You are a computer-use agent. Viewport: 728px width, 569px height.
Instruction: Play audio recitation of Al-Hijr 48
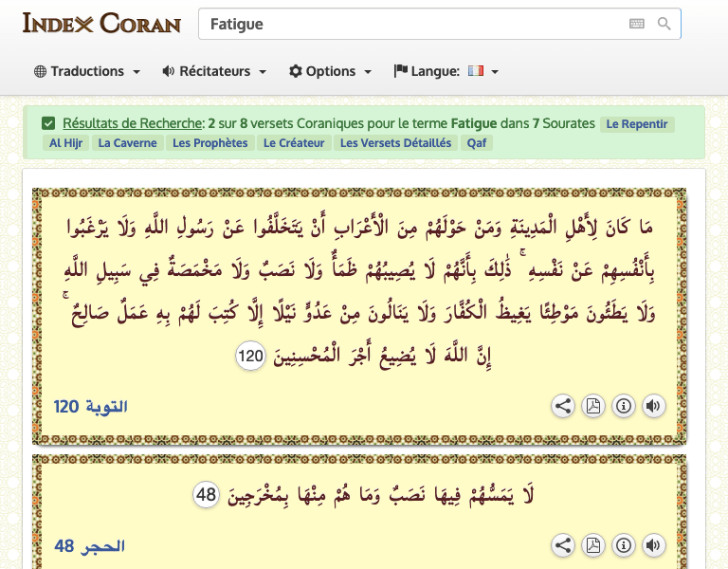point(652,545)
